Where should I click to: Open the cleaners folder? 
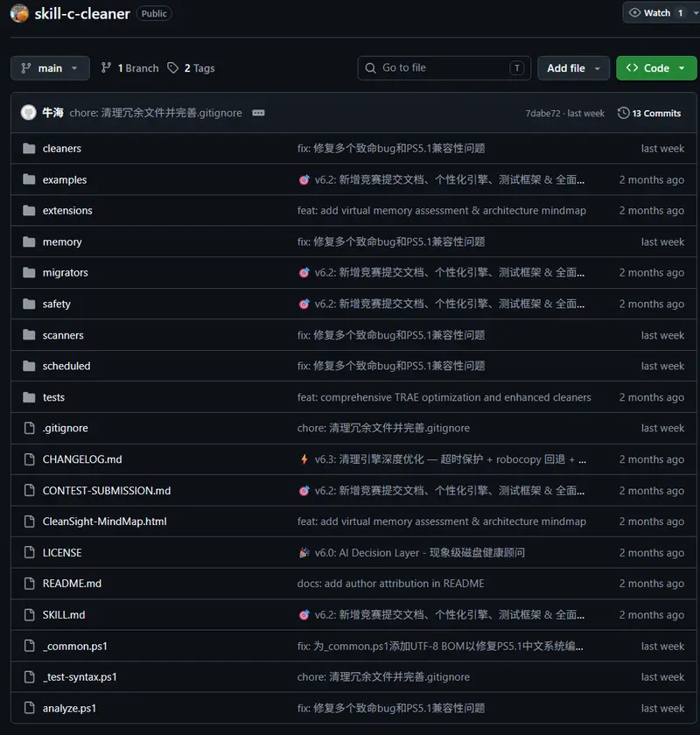[62, 149]
